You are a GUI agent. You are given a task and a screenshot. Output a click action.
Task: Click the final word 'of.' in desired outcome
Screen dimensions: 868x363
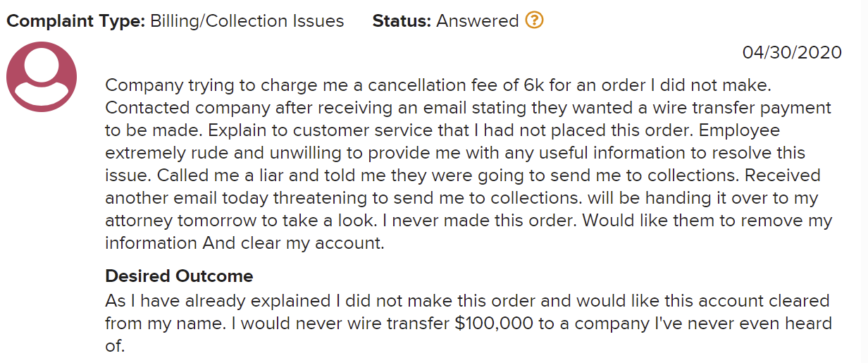(x=115, y=346)
